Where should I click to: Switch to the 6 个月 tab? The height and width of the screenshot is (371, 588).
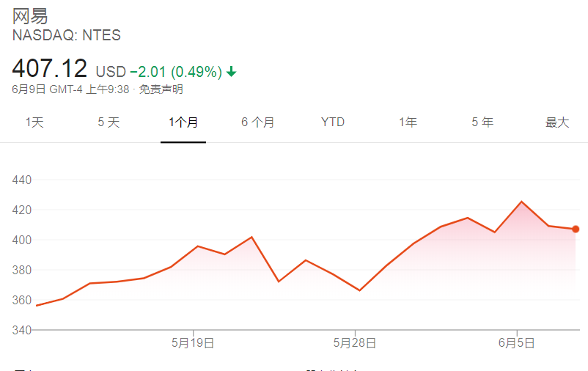pos(258,122)
